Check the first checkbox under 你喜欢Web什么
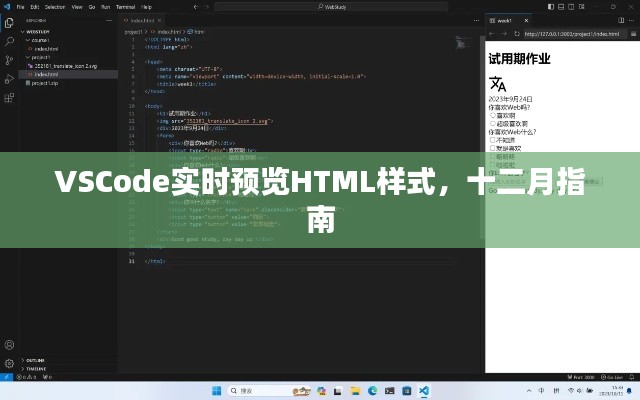 (x=493, y=140)
